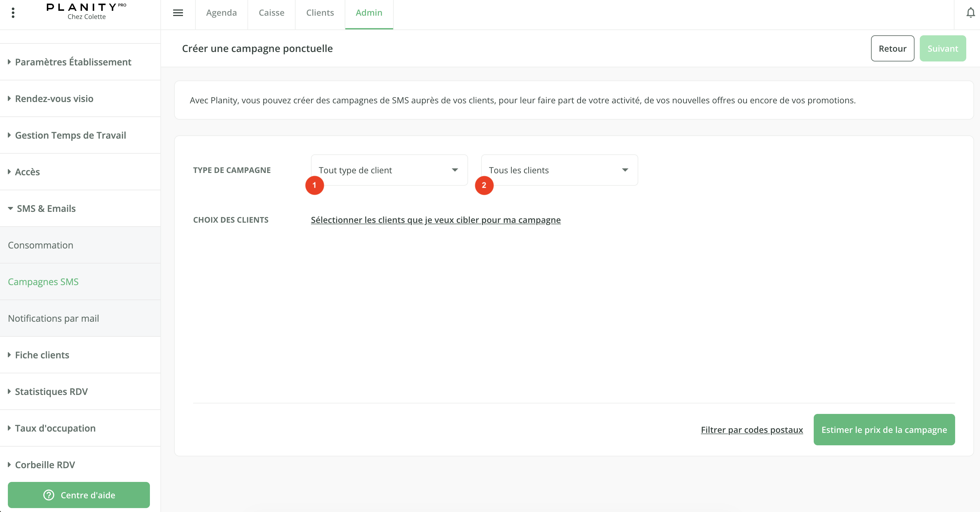Open the Clients tab

[320, 13]
